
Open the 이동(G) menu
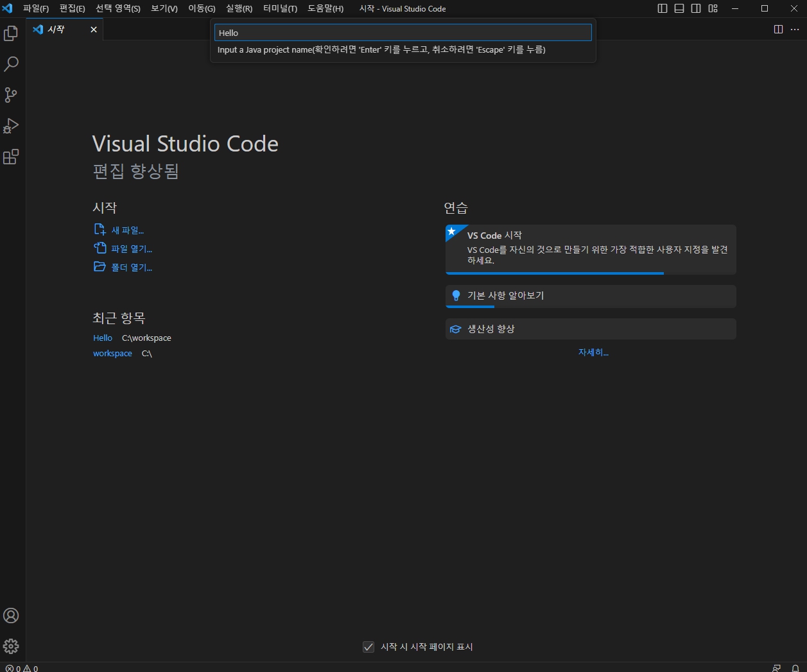(202, 8)
